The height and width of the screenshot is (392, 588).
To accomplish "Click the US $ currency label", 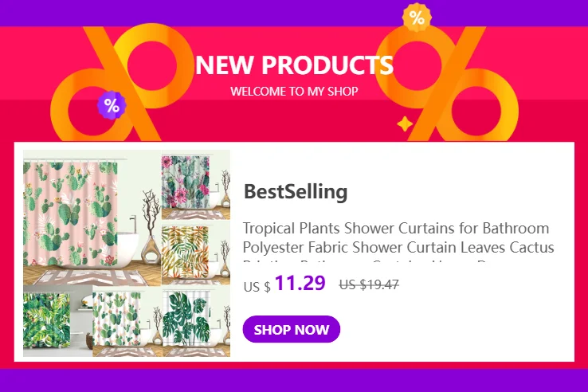I will 257,287.
